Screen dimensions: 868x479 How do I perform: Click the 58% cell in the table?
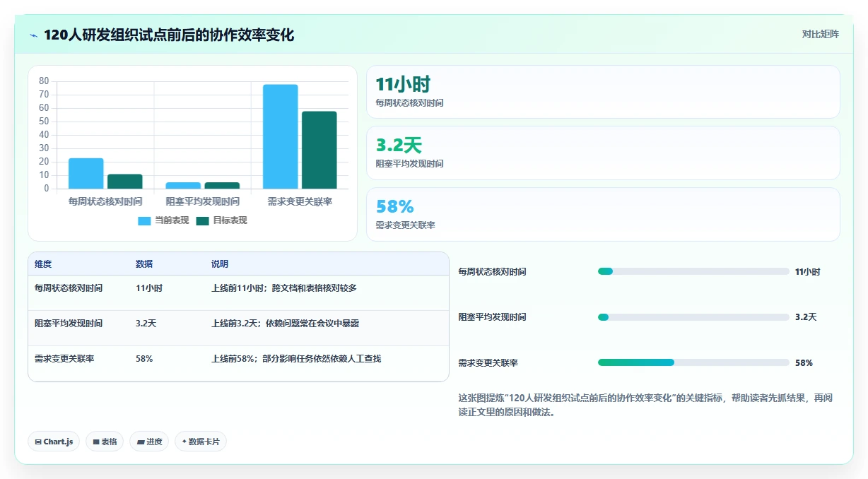tap(144, 359)
